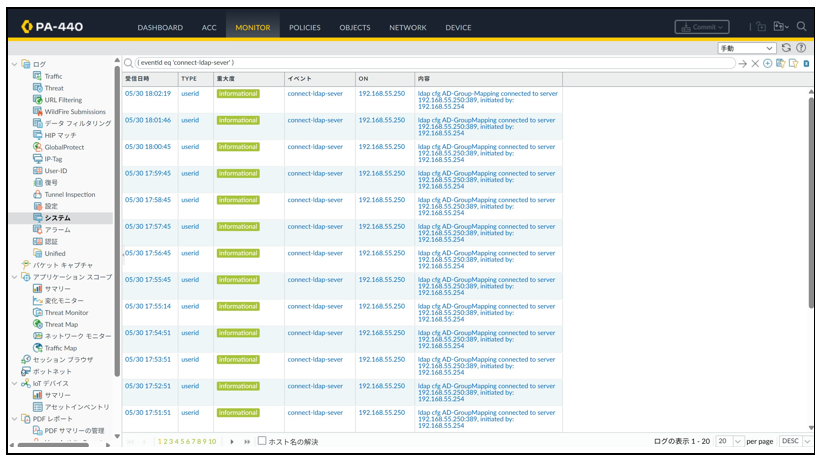817x460 pixels.
Task: Collapse アプリケーション スコープ node
Action: 14,277
